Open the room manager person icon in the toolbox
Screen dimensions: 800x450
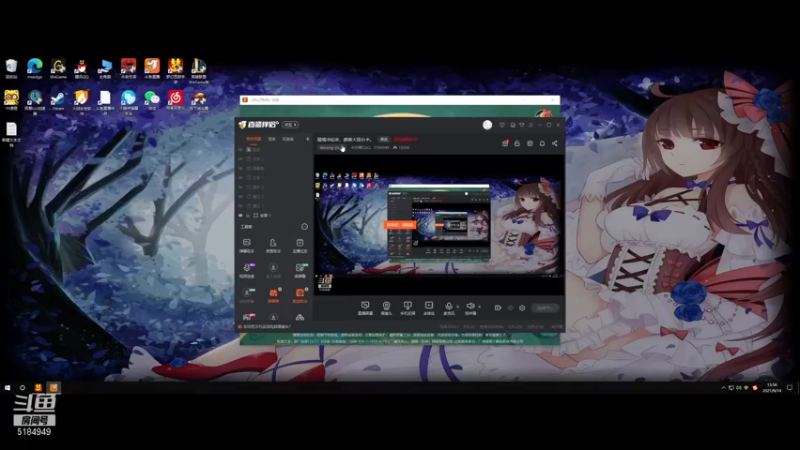click(273, 245)
